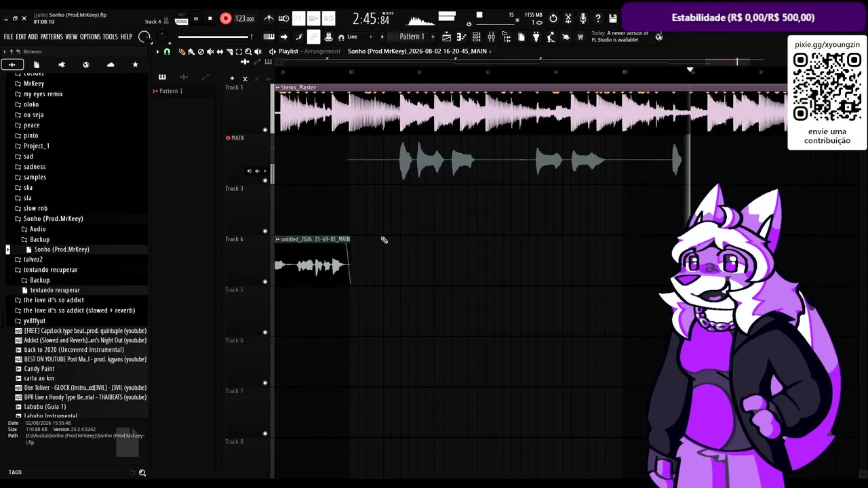
Task: Toggle playlist snap magnet
Action: click(x=167, y=52)
